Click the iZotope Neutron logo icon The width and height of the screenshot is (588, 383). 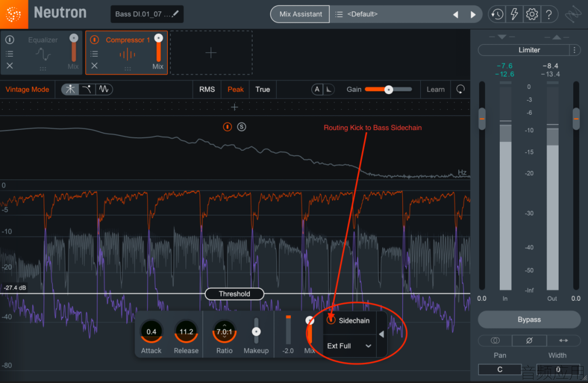click(14, 14)
